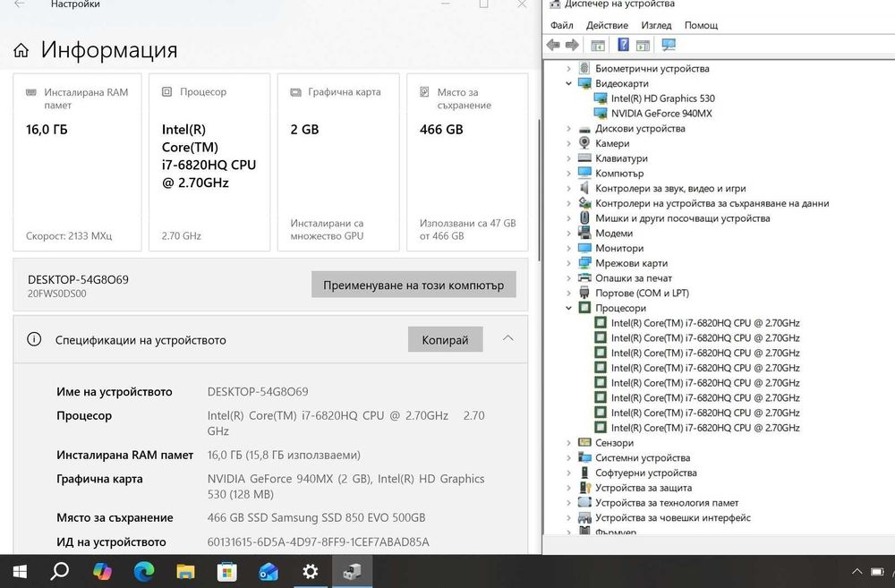The width and height of the screenshot is (895, 588).
Task: Select the first i7-6820HQ processor entry
Action: 705,322
